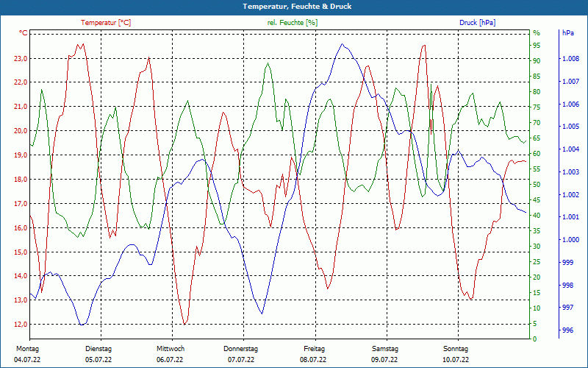Click the 996 pressure axis value

coord(567,330)
